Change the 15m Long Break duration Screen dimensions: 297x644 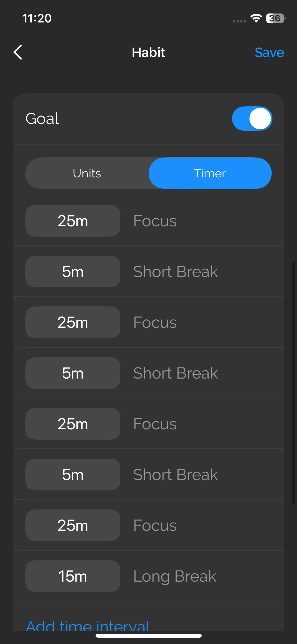tap(73, 576)
